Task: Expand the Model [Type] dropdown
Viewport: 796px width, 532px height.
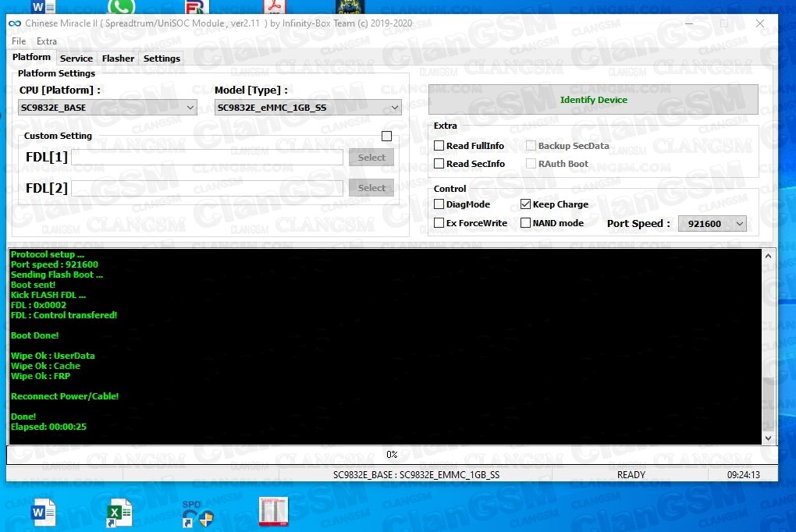Action: pos(307,108)
